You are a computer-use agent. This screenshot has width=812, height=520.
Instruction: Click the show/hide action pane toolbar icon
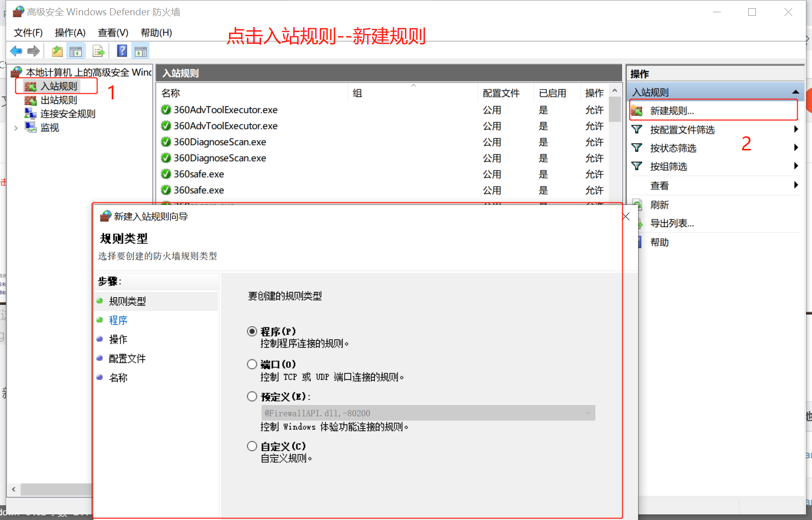(x=141, y=51)
